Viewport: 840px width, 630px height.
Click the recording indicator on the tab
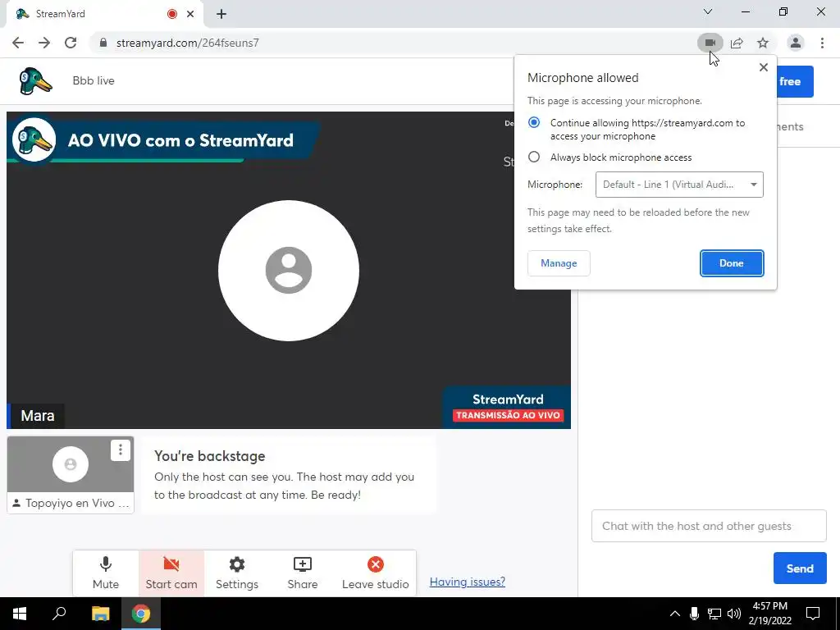pos(172,14)
